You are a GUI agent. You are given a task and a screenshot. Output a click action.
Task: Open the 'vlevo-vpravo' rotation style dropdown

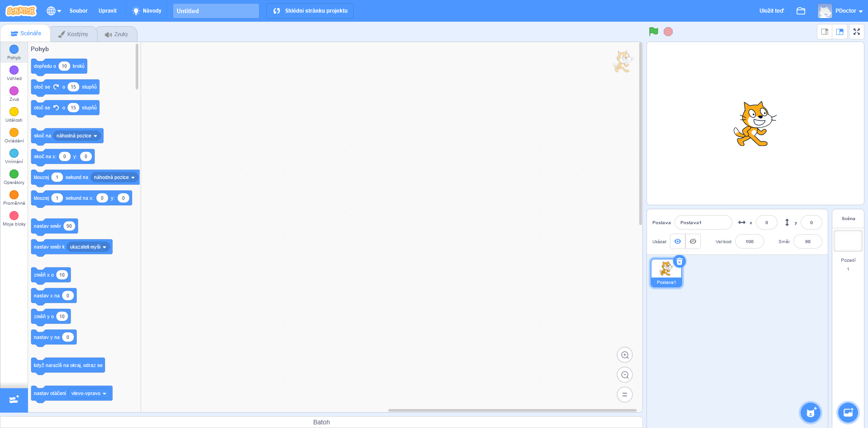pos(89,393)
